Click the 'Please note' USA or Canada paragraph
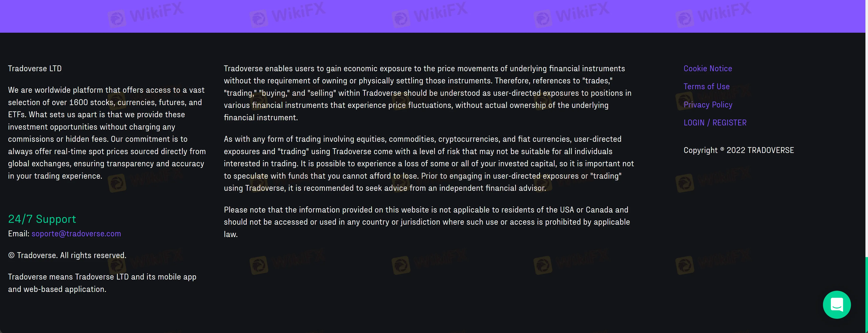The width and height of the screenshot is (868, 333). pyautogui.click(x=427, y=222)
